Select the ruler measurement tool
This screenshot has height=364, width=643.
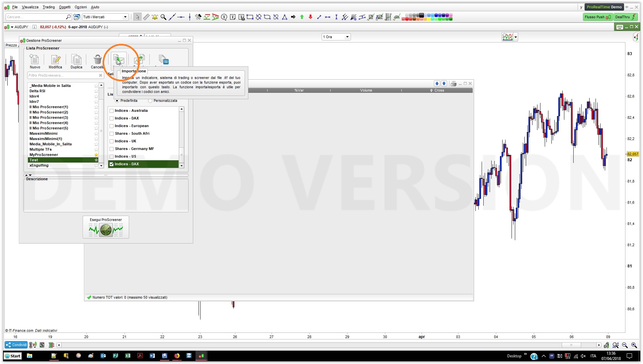(x=146, y=17)
